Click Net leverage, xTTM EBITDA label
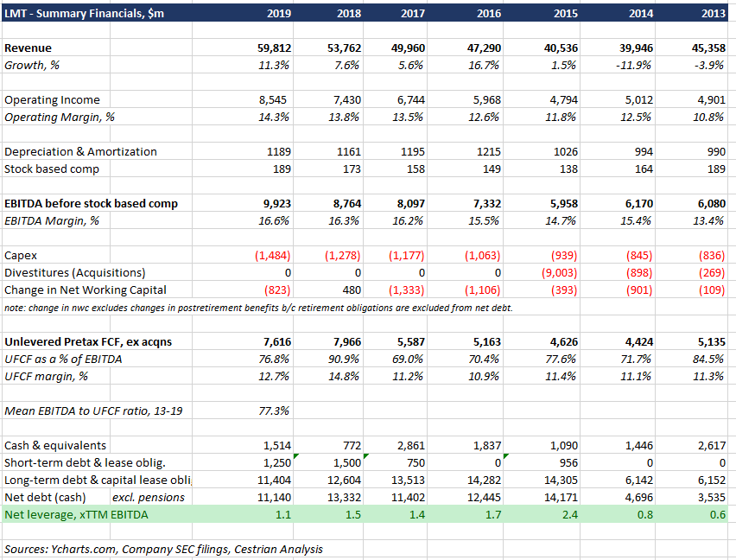 [77, 515]
